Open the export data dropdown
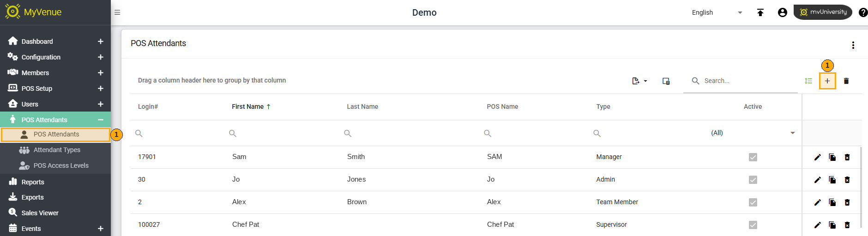The height and width of the screenshot is (236, 868). click(x=639, y=81)
